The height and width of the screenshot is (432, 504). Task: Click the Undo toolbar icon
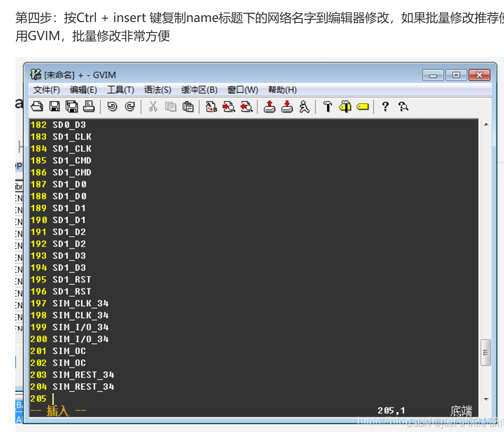pyautogui.click(x=112, y=107)
